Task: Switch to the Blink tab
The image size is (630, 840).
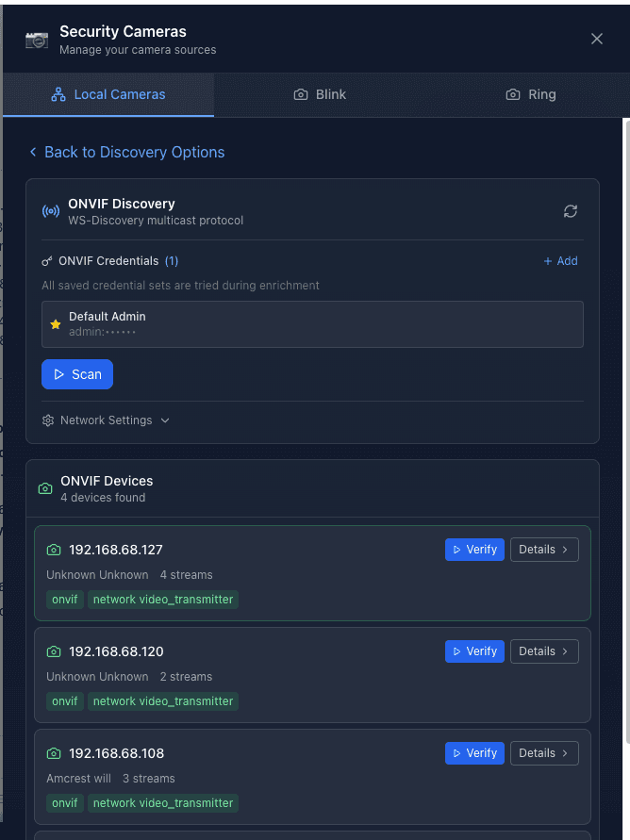Action: point(320,94)
